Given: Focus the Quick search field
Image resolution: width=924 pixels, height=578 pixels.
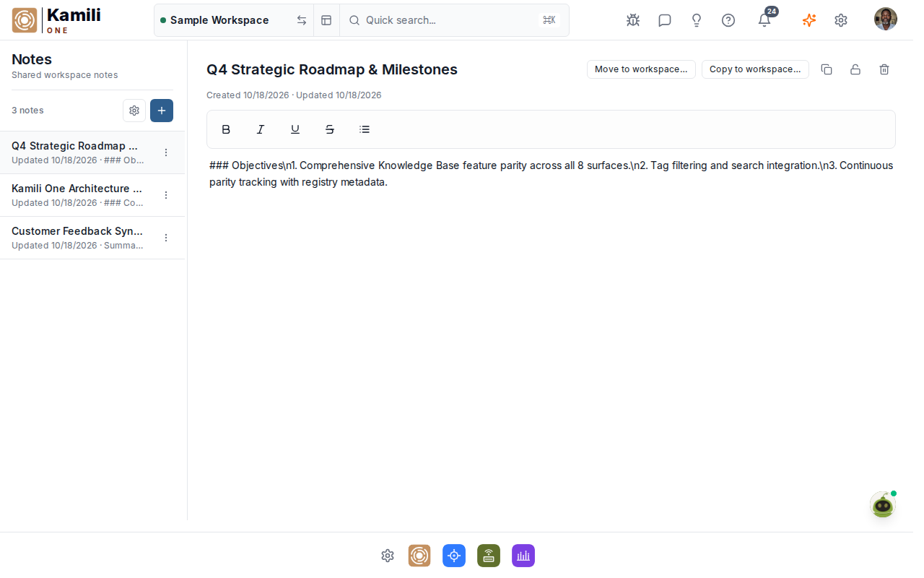Looking at the screenshot, I should coord(454,20).
